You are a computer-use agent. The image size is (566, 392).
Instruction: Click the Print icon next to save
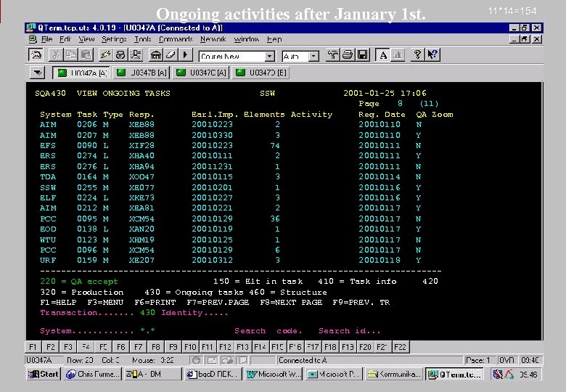(x=348, y=55)
